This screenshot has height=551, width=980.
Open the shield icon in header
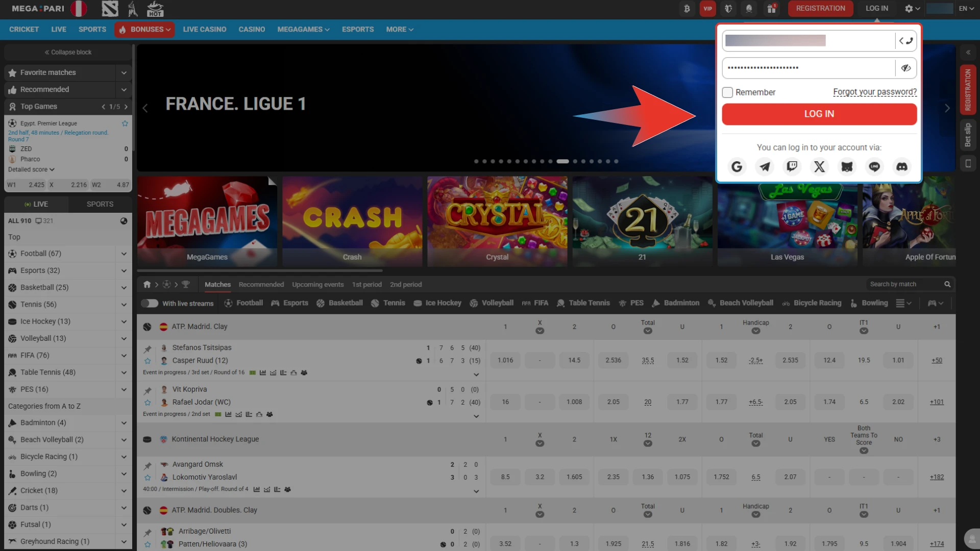728,9
